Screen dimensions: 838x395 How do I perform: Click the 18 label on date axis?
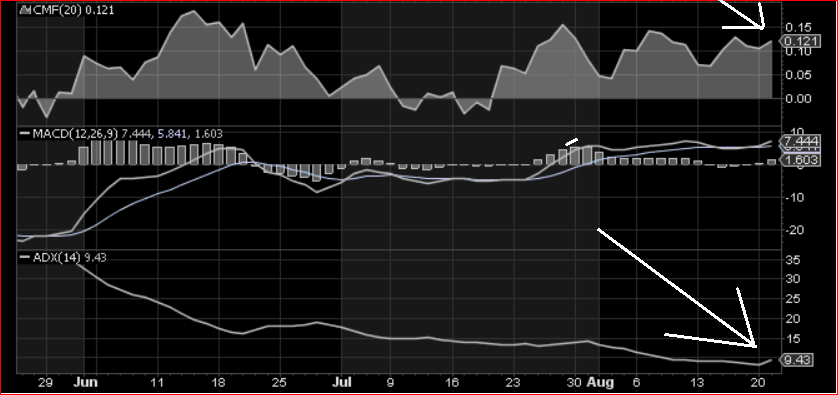click(x=219, y=383)
